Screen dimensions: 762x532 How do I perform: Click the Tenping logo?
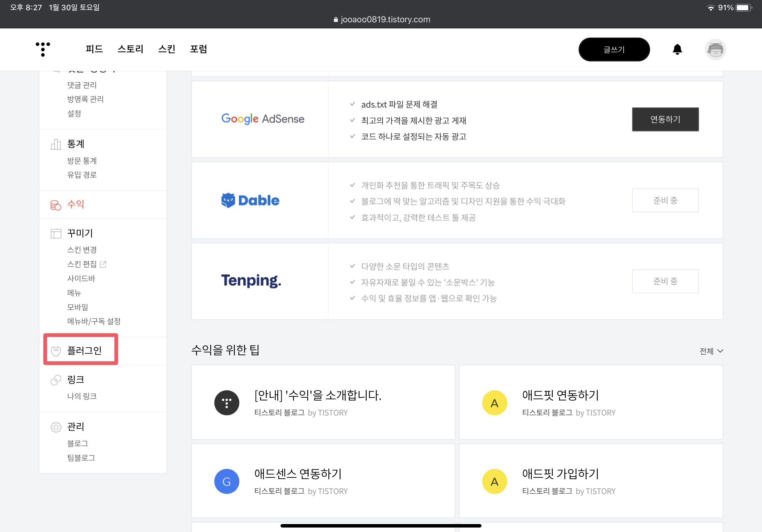[x=251, y=281]
